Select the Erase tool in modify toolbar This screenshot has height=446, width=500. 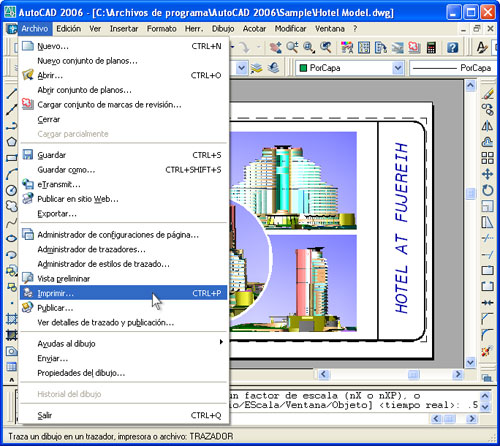487,94
